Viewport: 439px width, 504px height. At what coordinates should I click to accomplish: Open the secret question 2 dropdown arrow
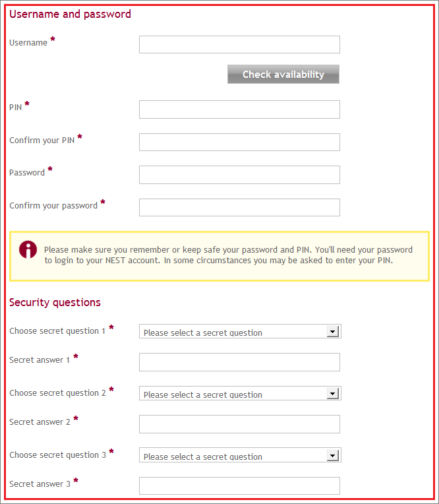click(x=333, y=393)
